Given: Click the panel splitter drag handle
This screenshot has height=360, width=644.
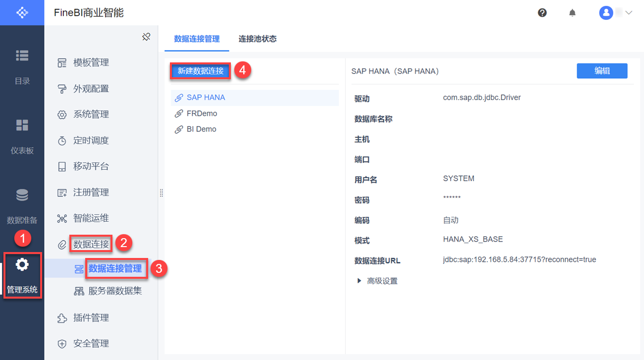Looking at the screenshot, I should (x=161, y=193).
